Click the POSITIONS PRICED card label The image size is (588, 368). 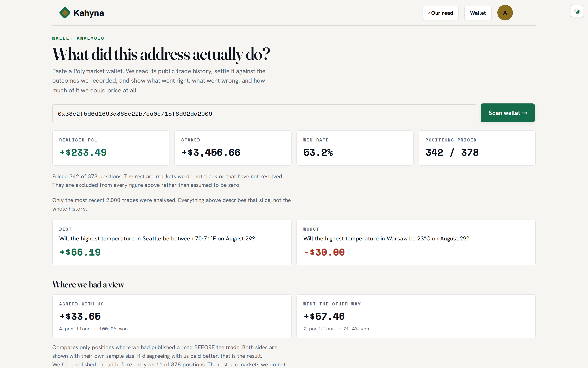(x=451, y=140)
